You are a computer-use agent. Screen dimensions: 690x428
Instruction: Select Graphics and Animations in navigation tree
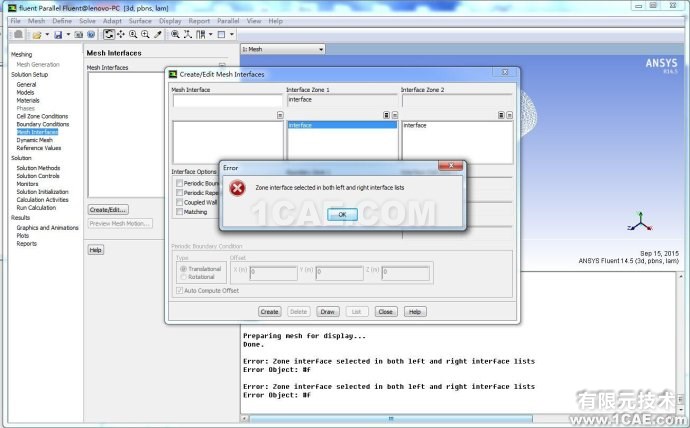coord(48,228)
